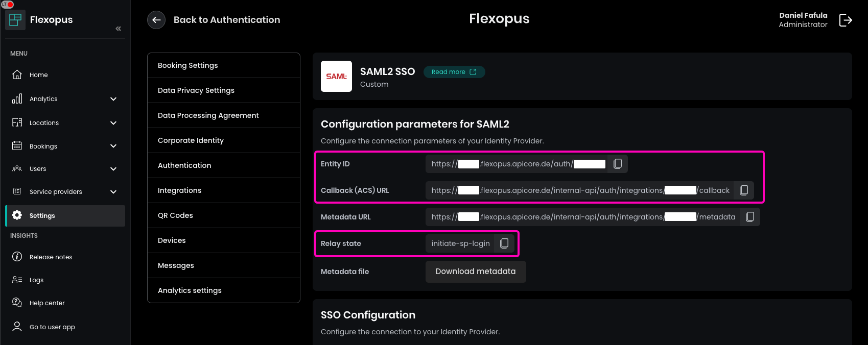The image size is (868, 345).
Task: Collapse the sidebar with double chevron
Action: coord(118,29)
